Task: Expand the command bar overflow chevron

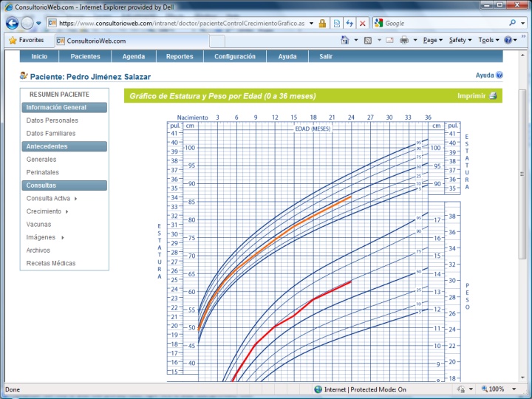Action: pyautogui.click(x=524, y=36)
